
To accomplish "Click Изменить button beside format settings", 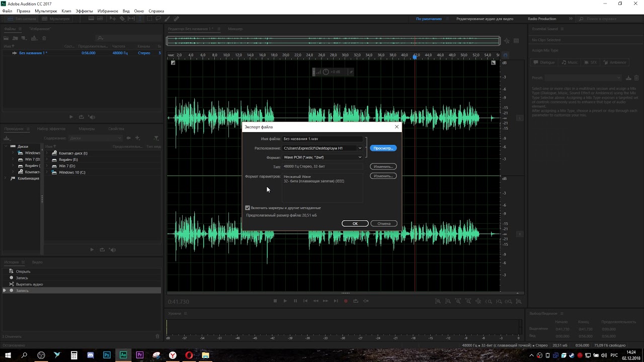I will tap(383, 176).
